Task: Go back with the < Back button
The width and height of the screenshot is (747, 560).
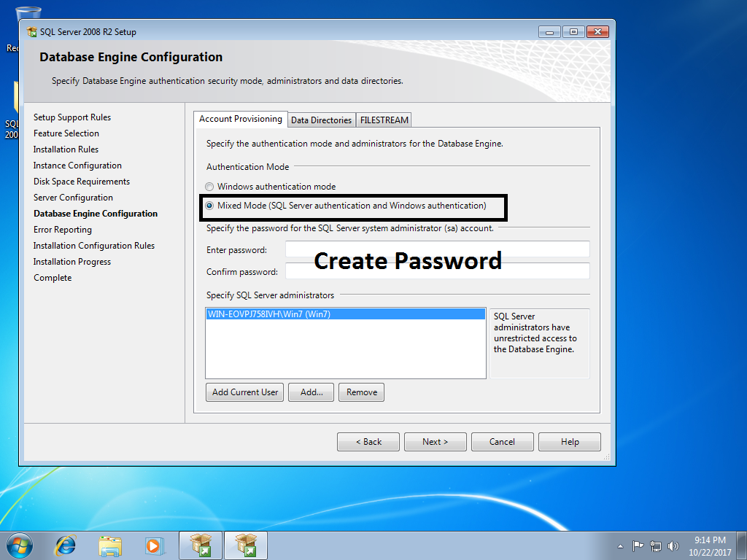Action: tap(368, 442)
